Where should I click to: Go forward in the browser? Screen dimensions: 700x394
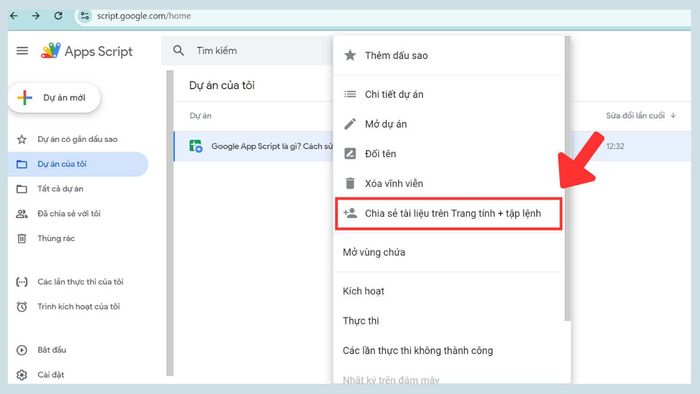click(x=36, y=16)
